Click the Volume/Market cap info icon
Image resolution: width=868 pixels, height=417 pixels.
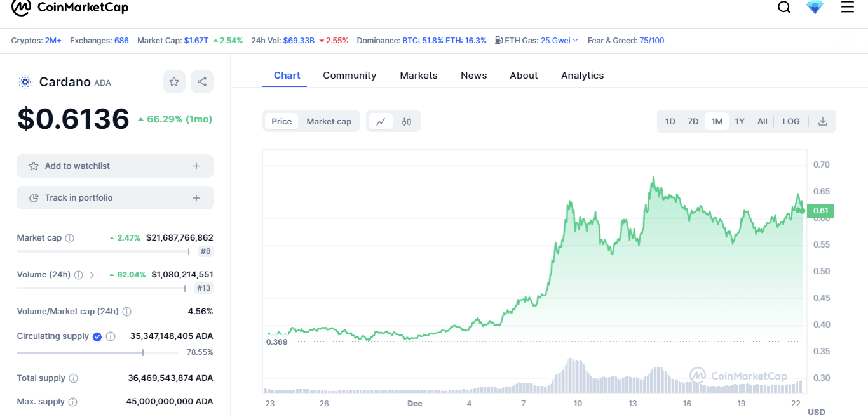coord(126,312)
